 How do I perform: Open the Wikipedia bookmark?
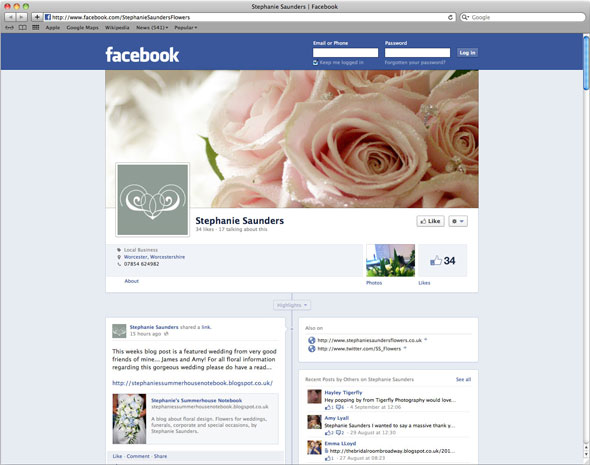click(x=117, y=27)
